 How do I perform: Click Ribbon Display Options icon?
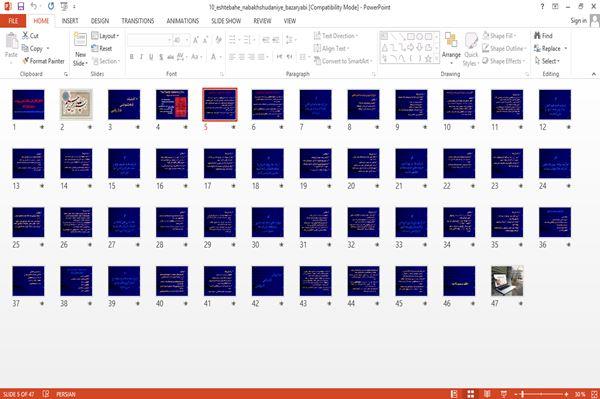tap(555, 7)
